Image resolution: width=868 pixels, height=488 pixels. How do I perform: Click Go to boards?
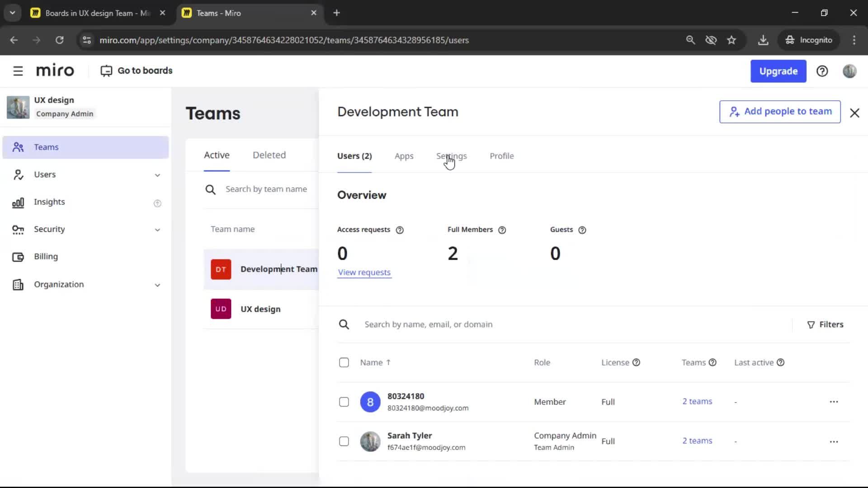point(137,71)
